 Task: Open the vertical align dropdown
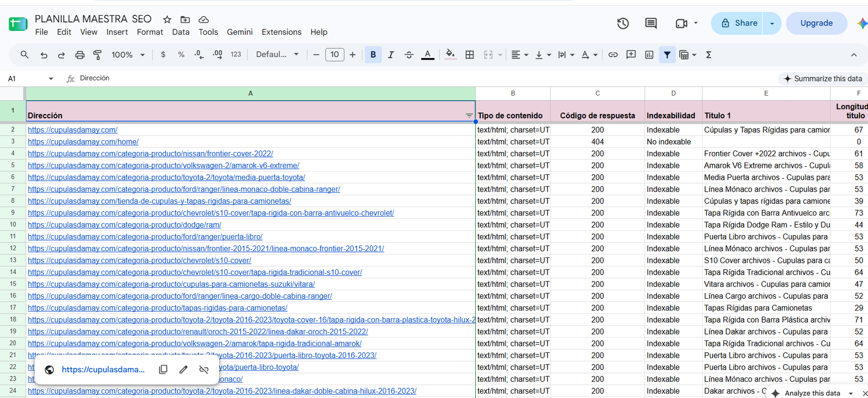coord(543,55)
